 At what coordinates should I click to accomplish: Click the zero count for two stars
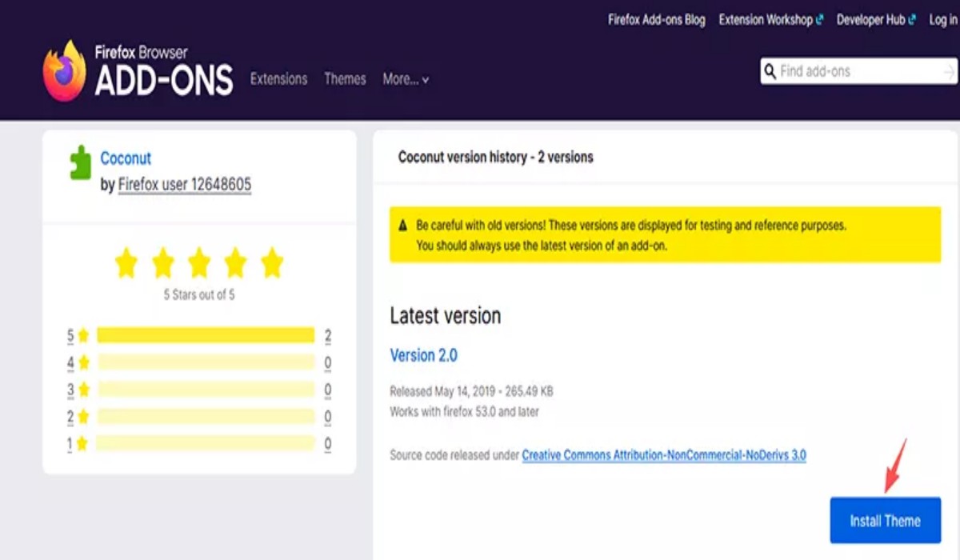tap(328, 417)
